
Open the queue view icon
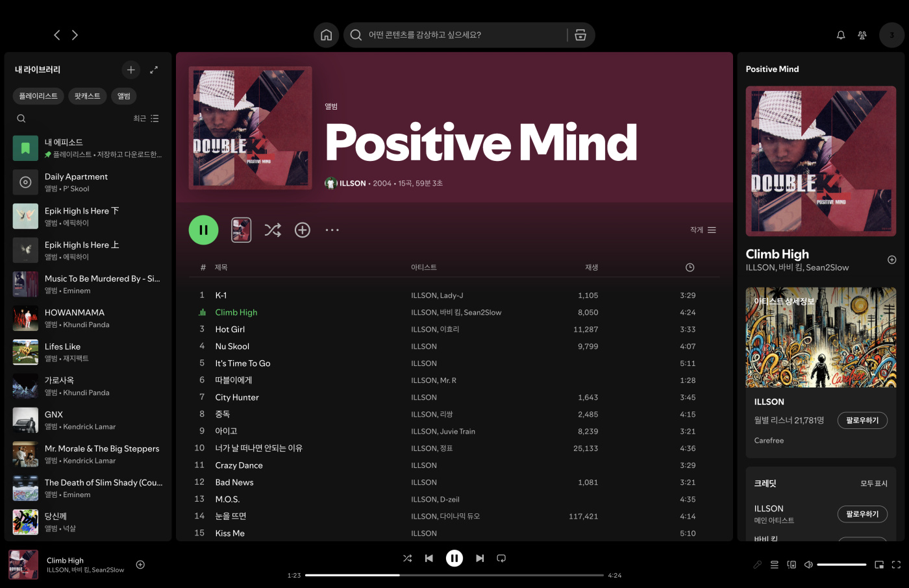pos(775,565)
